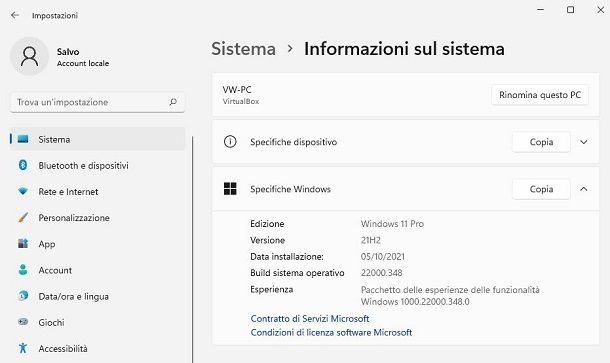Open Contratto di Servizi Microsoft link
The image size is (610, 363).
pyautogui.click(x=310, y=318)
